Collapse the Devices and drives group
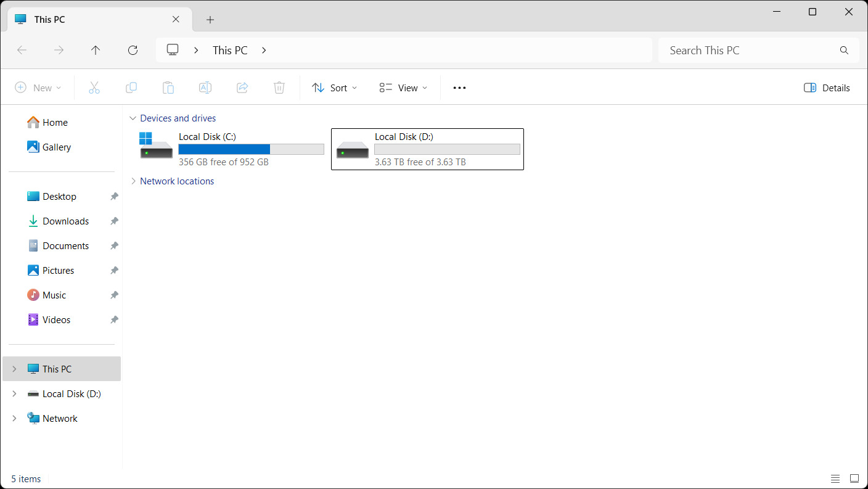This screenshot has width=868, height=489. pyautogui.click(x=133, y=118)
